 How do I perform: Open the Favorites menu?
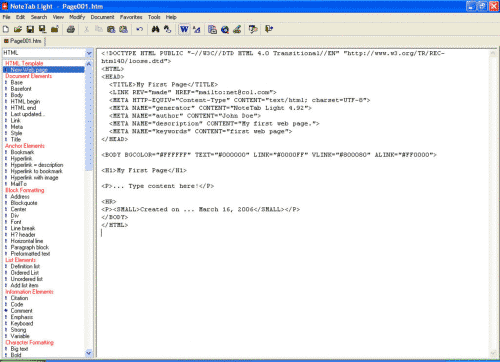[x=131, y=17]
